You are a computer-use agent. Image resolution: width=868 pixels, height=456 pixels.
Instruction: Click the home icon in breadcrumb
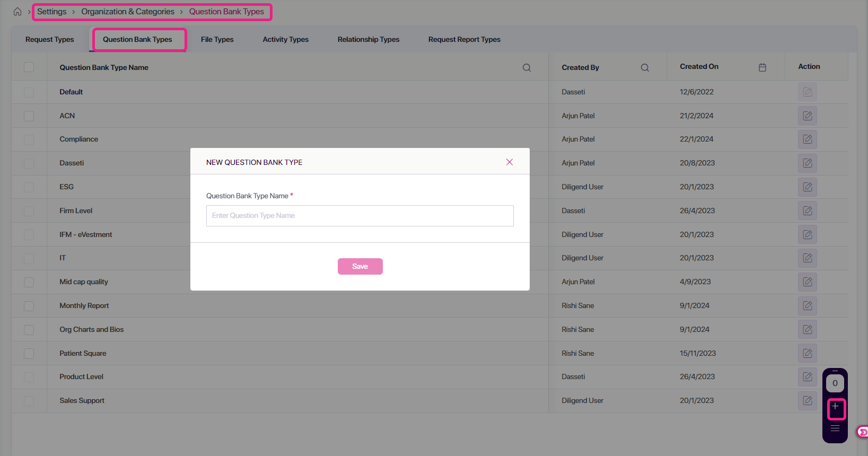[17, 12]
